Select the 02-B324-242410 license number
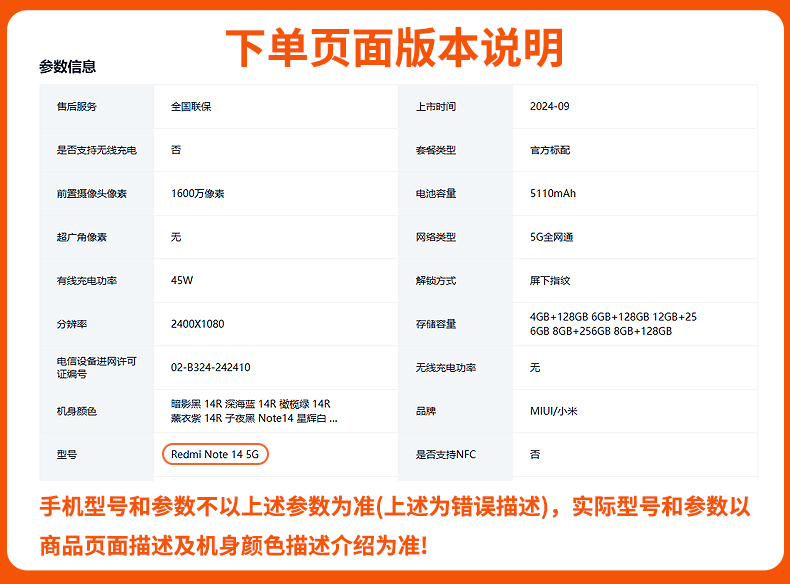Screen dimensions: 790x584 (211, 367)
